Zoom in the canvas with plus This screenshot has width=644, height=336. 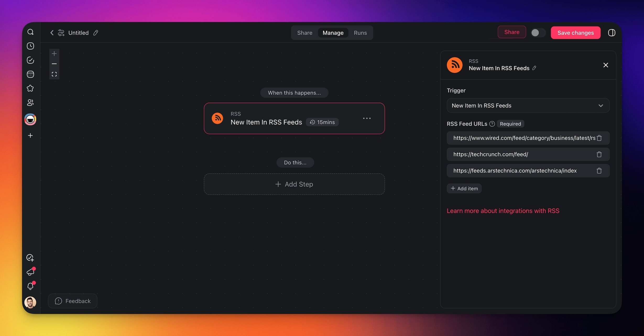tap(54, 54)
